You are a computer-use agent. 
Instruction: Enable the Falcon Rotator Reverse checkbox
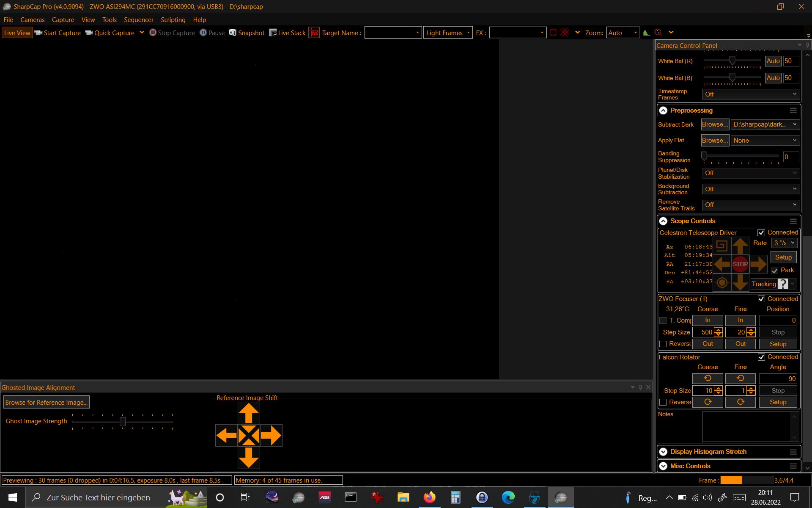tap(663, 402)
